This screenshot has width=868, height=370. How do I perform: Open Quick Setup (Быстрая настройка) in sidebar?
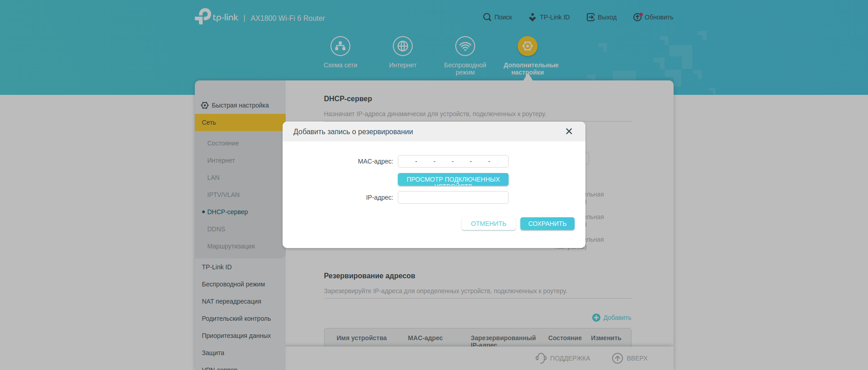(x=240, y=105)
